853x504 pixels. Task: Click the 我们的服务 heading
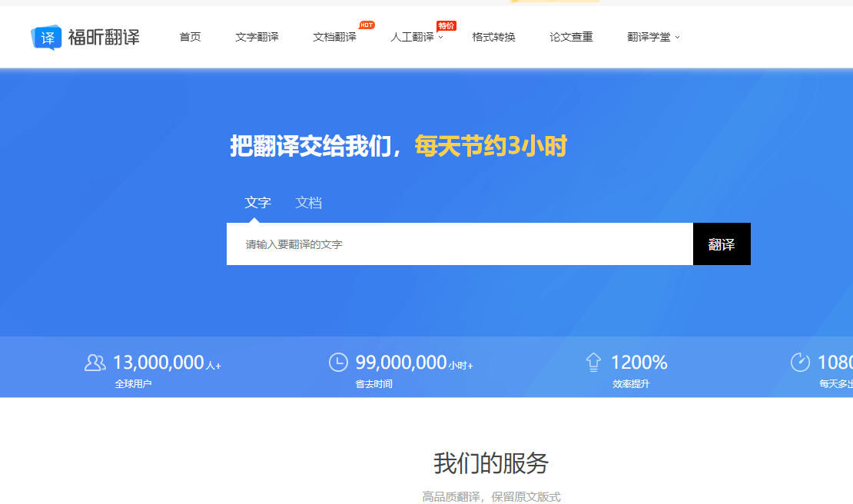click(491, 463)
